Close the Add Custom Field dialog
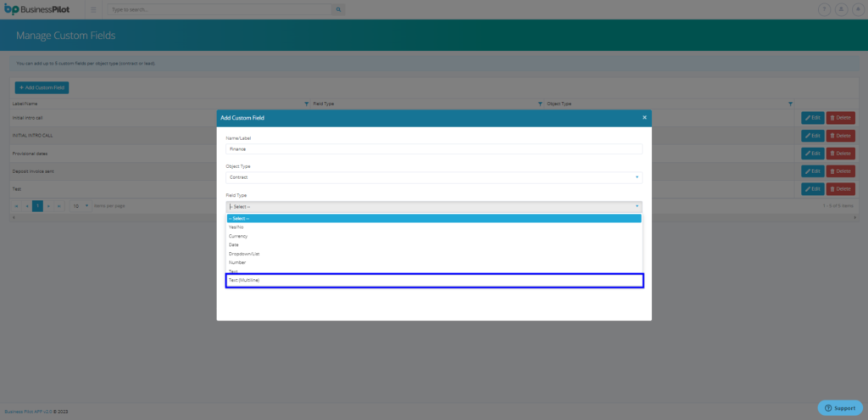Screen dimensions: 868x420 coord(644,117)
